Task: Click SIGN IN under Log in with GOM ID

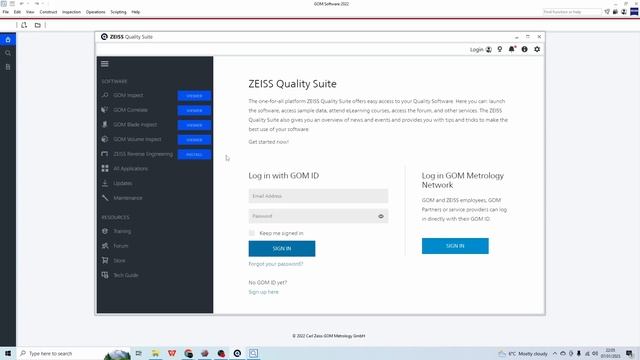Action: pos(282,249)
